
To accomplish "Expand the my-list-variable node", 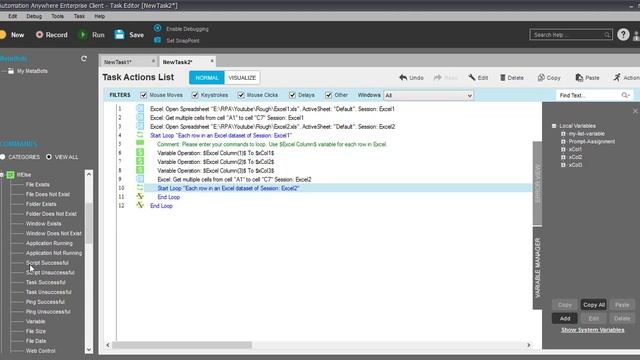I will [563, 134].
